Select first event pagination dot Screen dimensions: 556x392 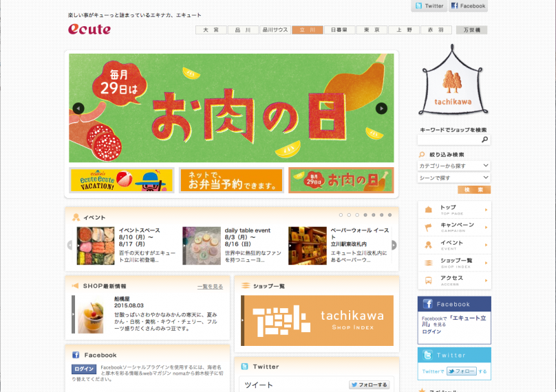pos(341,215)
